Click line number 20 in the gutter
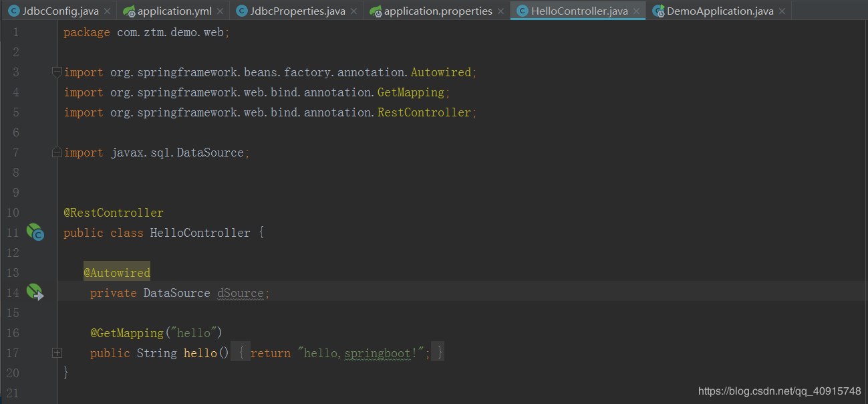The width and height of the screenshot is (868, 404). pyautogui.click(x=13, y=373)
